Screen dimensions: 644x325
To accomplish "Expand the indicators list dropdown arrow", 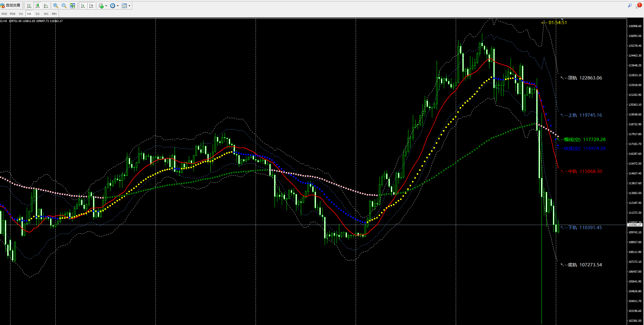I will (x=106, y=6).
